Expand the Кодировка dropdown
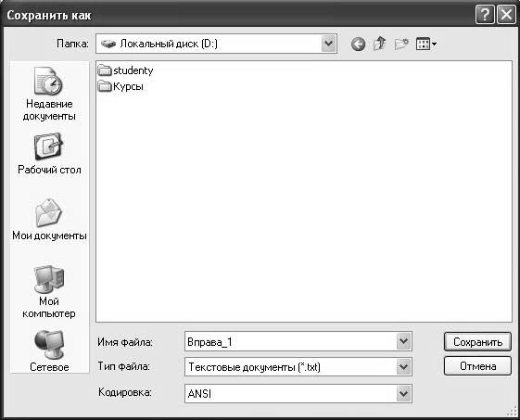520x420 pixels. (x=403, y=393)
